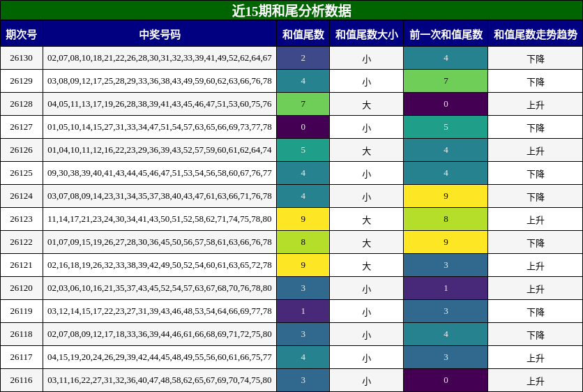The height and width of the screenshot is (392, 583).
Task: Click winning numbers of period 26121
Action: (x=160, y=265)
